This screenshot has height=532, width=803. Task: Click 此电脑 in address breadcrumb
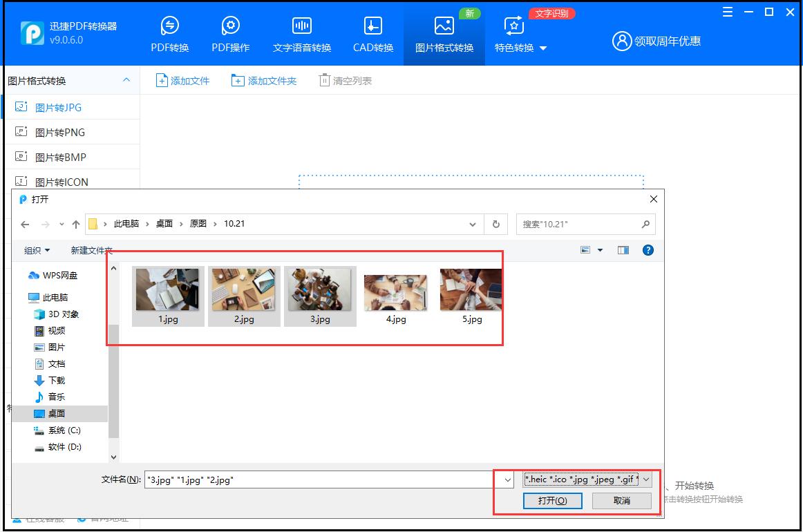coord(126,224)
